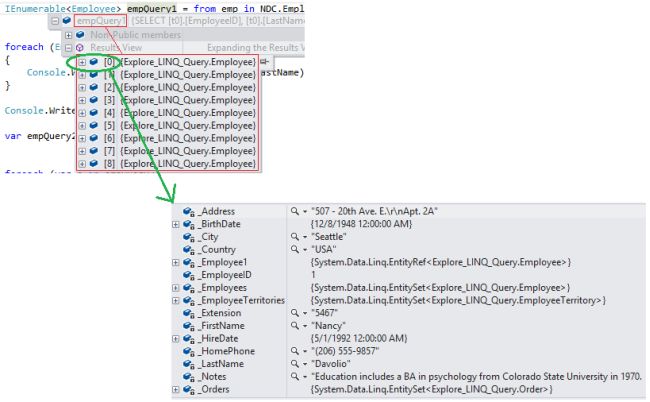The height and width of the screenshot is (402, 650).
Task: Select the "USA" country value
Action: coord(324,249)
